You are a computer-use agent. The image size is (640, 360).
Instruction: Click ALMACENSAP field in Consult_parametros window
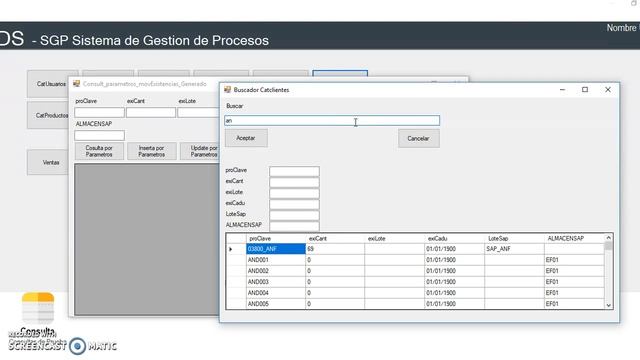[x=99, y=135]
